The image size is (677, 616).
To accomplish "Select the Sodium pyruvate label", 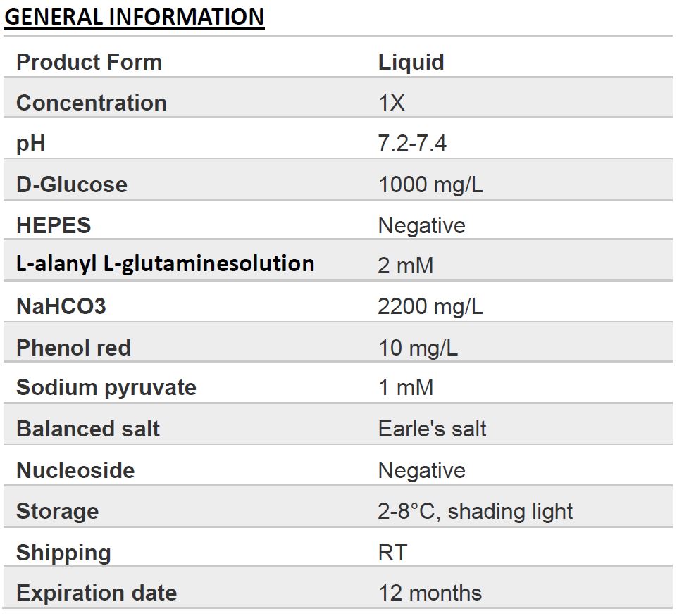I will coord(106,388).
